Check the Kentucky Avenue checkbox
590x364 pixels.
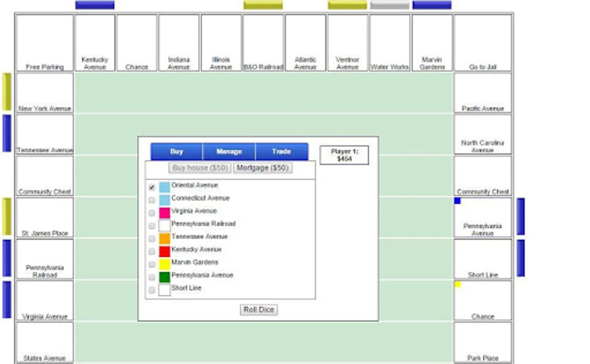[x=152, y=251]
